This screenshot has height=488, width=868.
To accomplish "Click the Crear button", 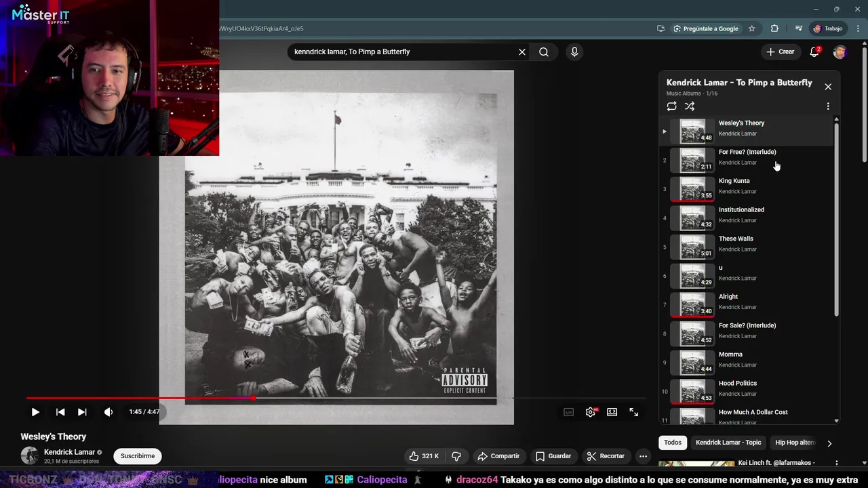I will (780, 52).
